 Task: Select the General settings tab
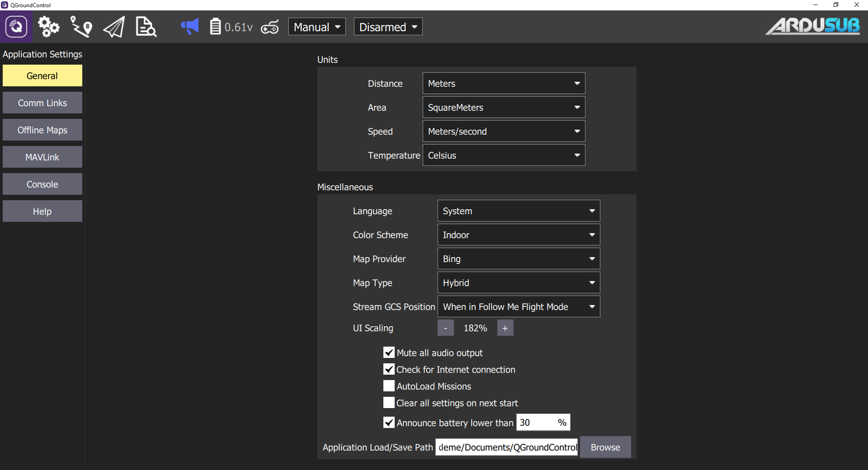tap(42, 75)
